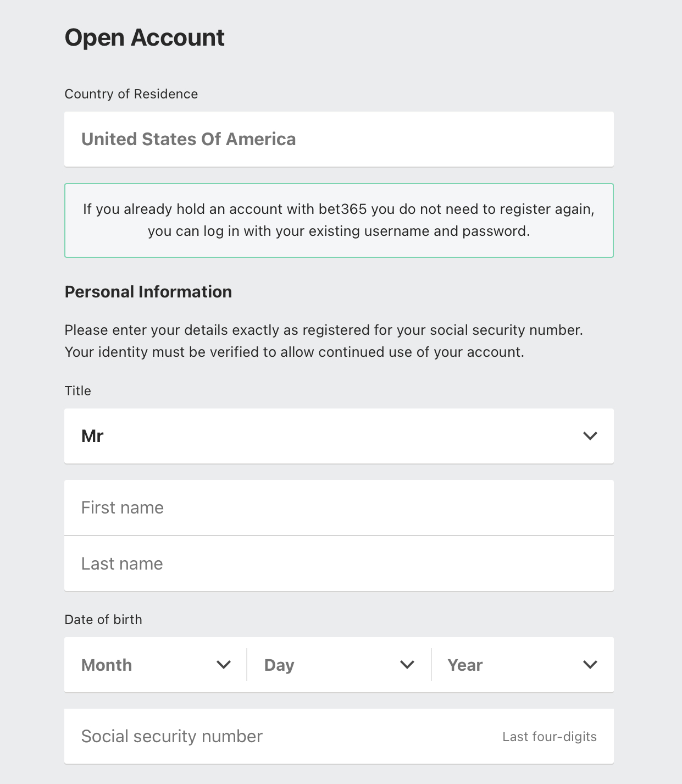Click the chevron arrow beside Year
The height and width of the screenshot is (784, 682).
(x=590, y=665)
